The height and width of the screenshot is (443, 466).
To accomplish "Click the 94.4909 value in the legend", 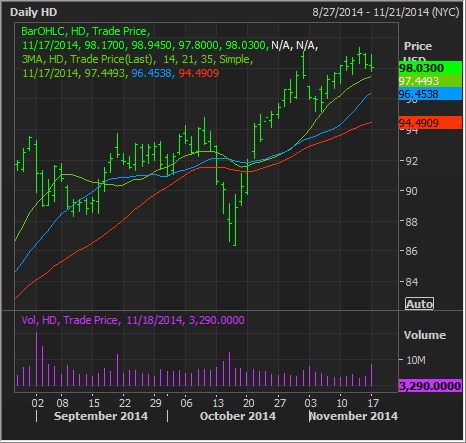I will tap(199, 73).
